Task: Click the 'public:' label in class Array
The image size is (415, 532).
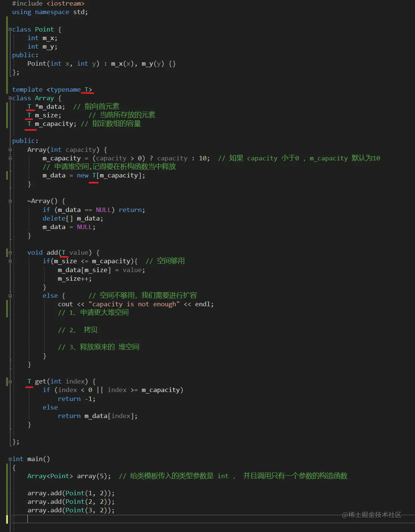Action: pos(25,141)
